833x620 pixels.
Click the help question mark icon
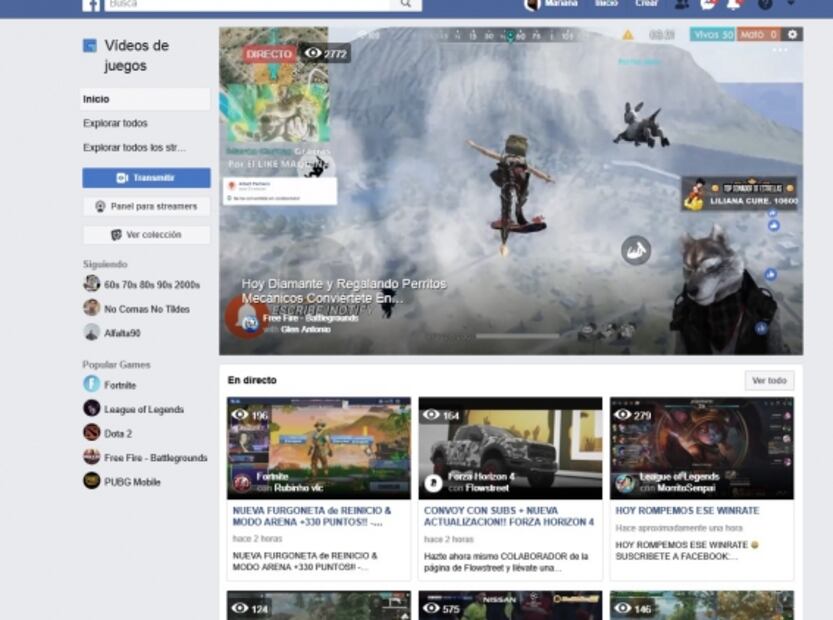point(765,4)
